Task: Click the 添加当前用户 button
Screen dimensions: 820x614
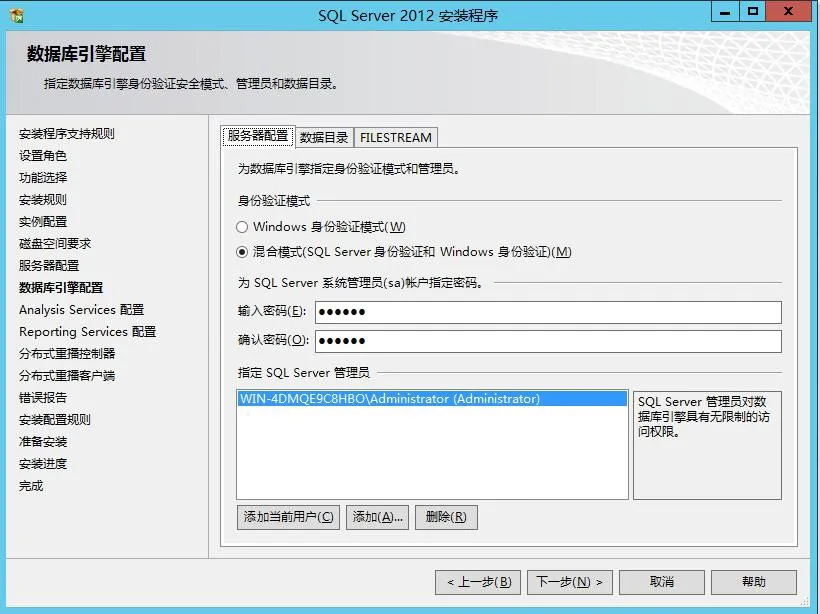Action: tap(287, 517)
